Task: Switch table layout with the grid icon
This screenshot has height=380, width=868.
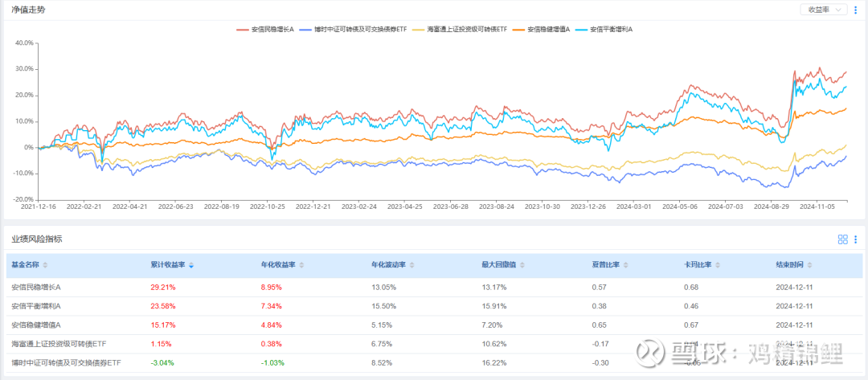Action: pyautogui.click(x=843, y=239)
